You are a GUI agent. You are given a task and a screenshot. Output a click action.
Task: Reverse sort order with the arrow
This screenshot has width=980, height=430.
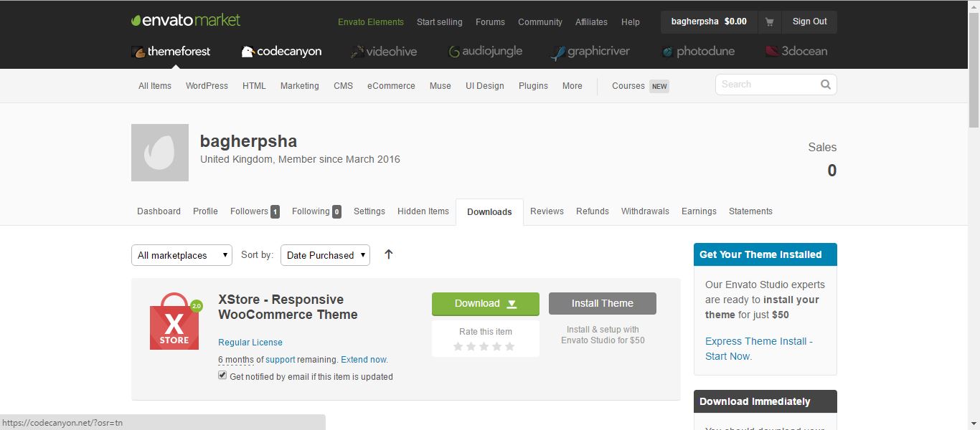click(389, 254)
